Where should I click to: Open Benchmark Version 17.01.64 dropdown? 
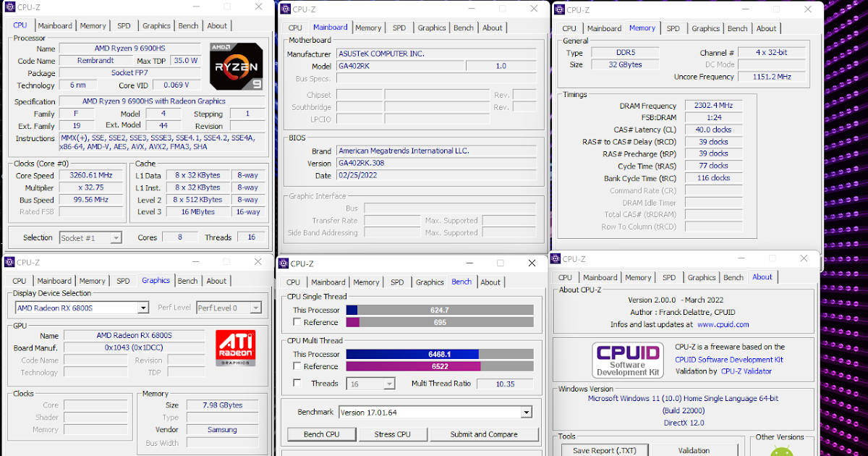click(x=435, y=412)
